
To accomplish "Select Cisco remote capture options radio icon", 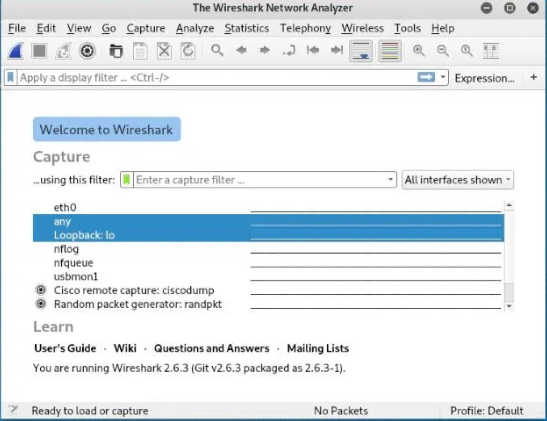I will 41,290.
